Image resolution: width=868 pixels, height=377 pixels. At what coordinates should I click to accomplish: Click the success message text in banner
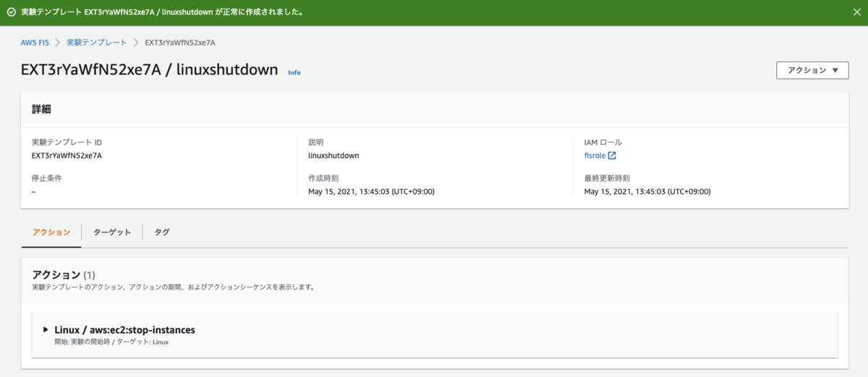coord(162,12)
